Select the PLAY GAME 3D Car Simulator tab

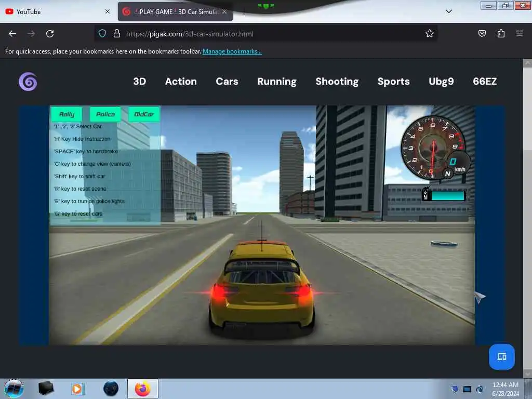coord(175,11)
